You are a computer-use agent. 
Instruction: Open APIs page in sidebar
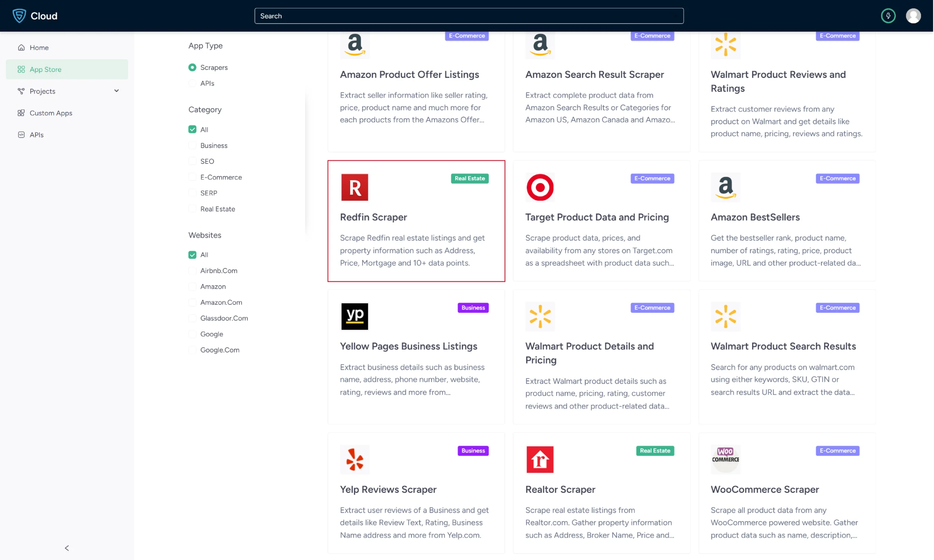(67, 135)
